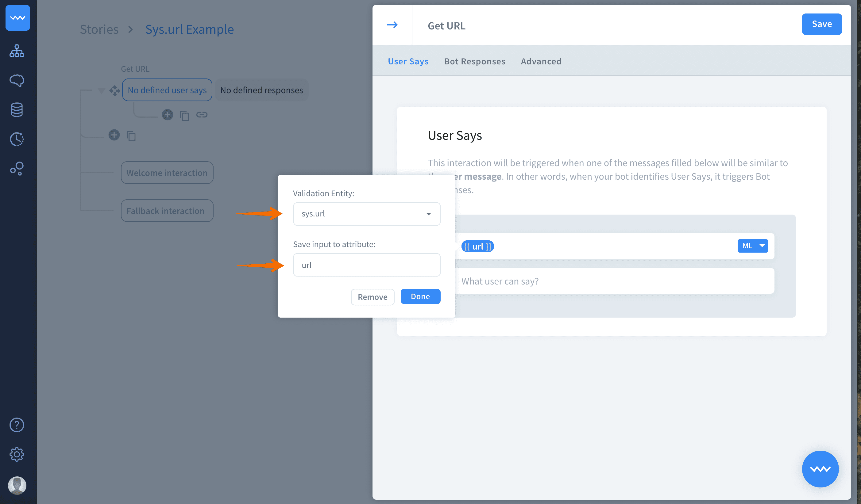Click the help question mark icon
Viewport: 861px width, 504px height.
(17, 425)
